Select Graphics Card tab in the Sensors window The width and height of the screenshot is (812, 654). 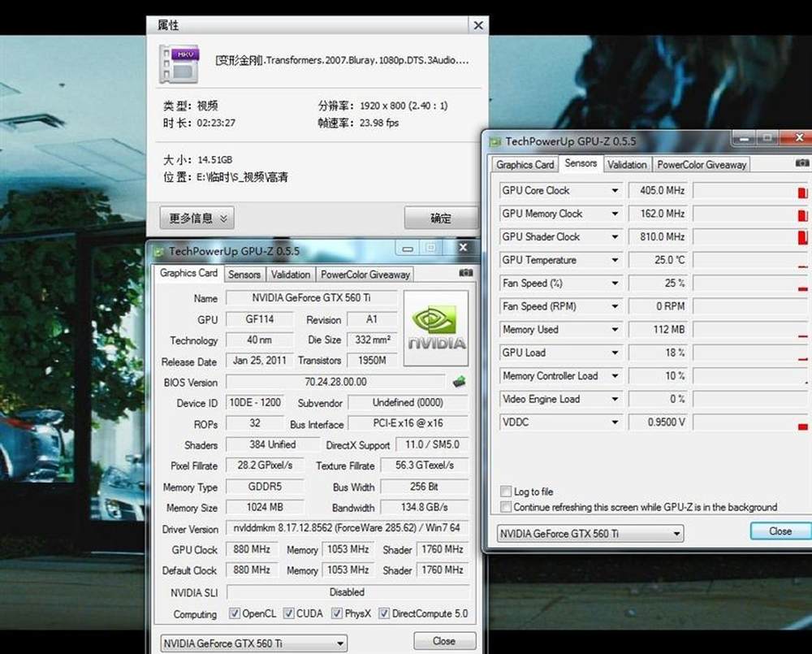coord(525,164)
